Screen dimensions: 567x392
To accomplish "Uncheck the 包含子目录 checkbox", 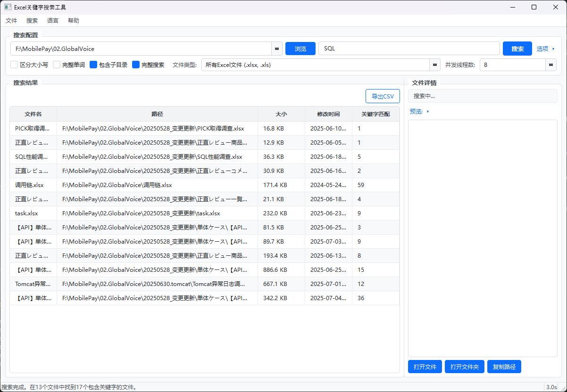I will [x=93, y=65].
